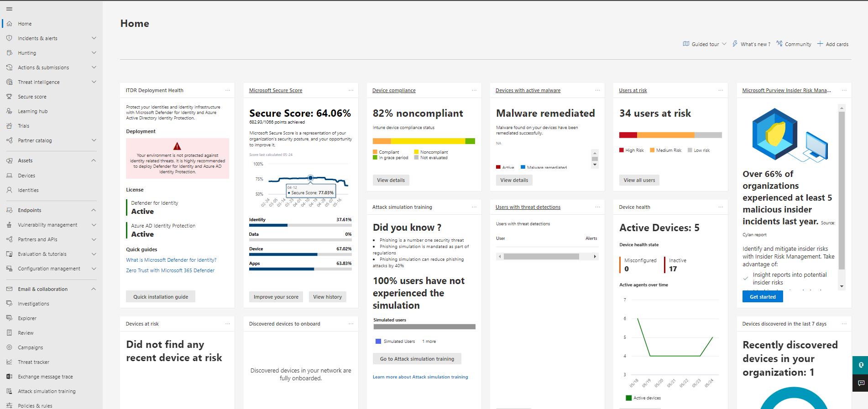Expand the Actions & submissions chevron
This screenshot has width=868, height=409.
pos(94,67)
